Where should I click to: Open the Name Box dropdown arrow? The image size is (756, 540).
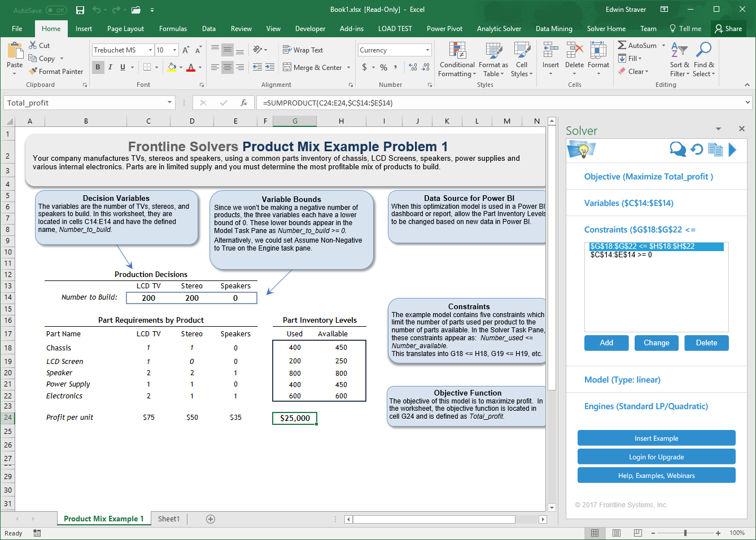click(x=169, y=103)
